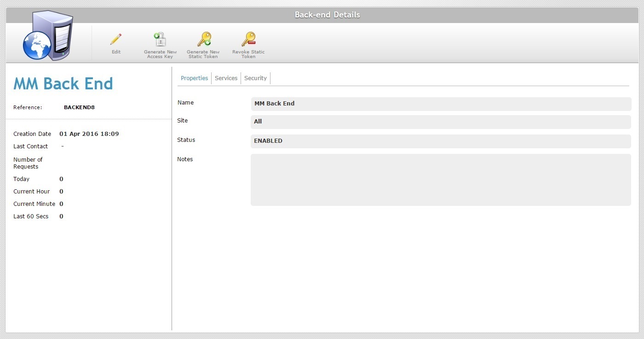Click the Last Contact label
Image resolution: width=644 pixels, height=339 pixels.
(30, 146)
